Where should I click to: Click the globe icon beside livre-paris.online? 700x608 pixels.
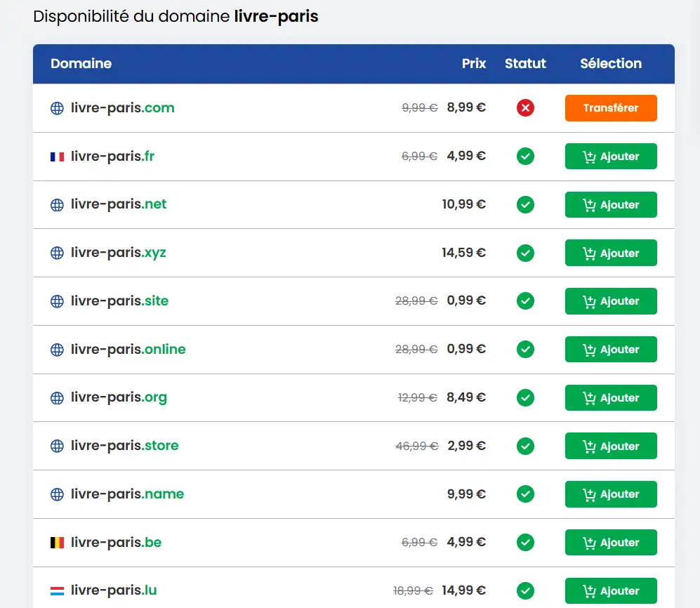pos(57,350)
